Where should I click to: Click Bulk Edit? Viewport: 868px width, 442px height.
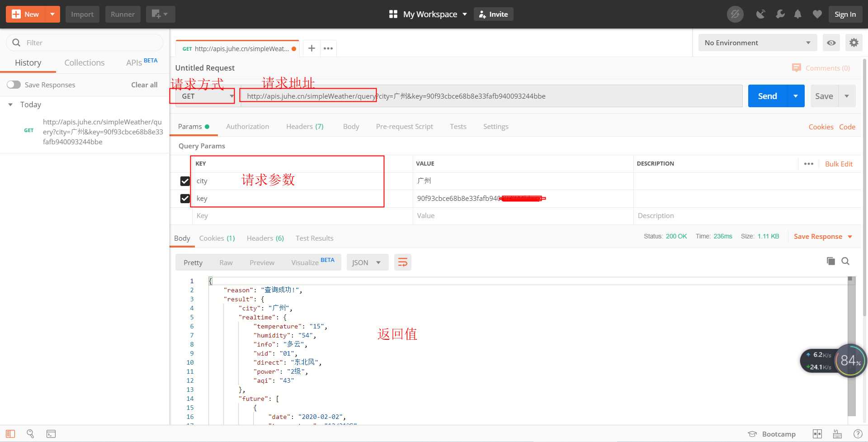pos(839,164)
